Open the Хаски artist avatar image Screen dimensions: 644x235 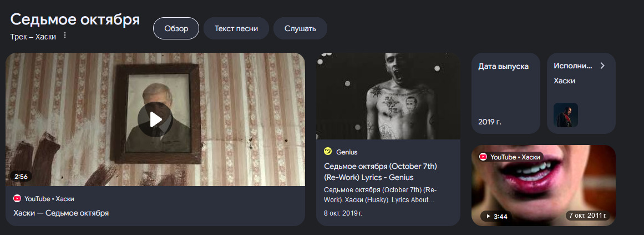[x=566, y=115]
